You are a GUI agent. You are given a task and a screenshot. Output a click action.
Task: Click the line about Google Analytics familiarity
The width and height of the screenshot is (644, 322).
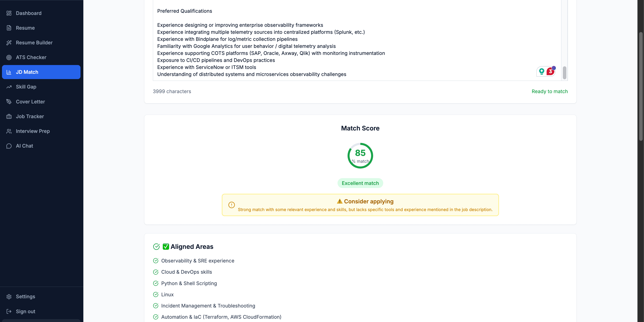click(246, 46)
